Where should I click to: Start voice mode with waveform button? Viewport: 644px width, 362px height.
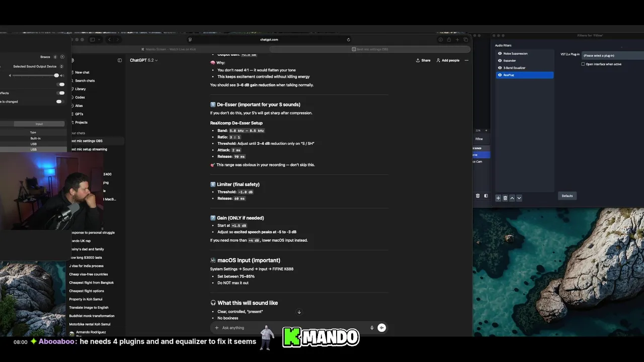pos(382,328)
